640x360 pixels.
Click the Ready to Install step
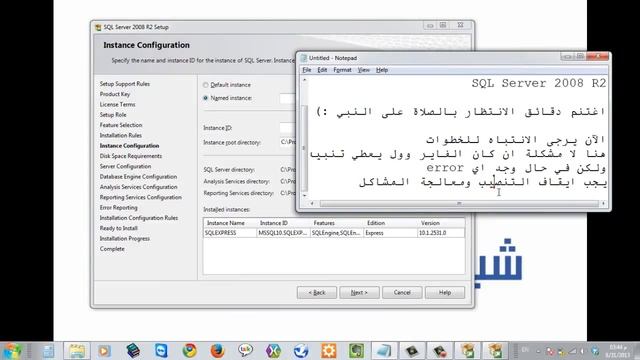(x=118, y=228)
